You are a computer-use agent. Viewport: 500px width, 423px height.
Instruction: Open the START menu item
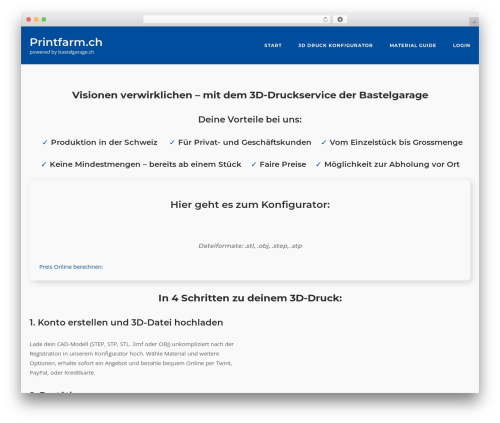(273, 45)
